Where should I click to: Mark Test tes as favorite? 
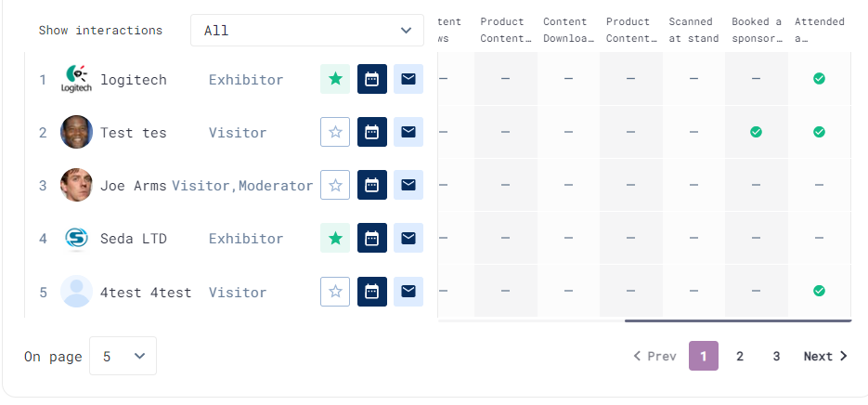tap(335, 132)
